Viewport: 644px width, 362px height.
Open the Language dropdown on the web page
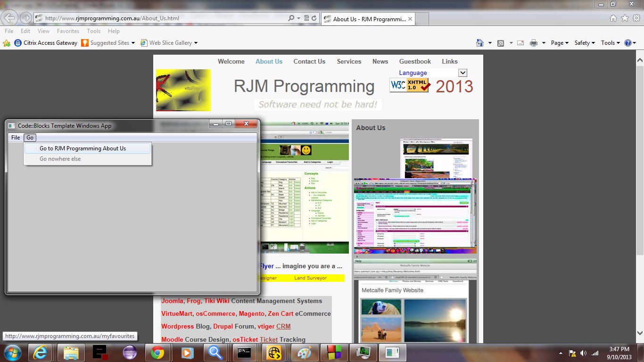(x=462, y=73)
